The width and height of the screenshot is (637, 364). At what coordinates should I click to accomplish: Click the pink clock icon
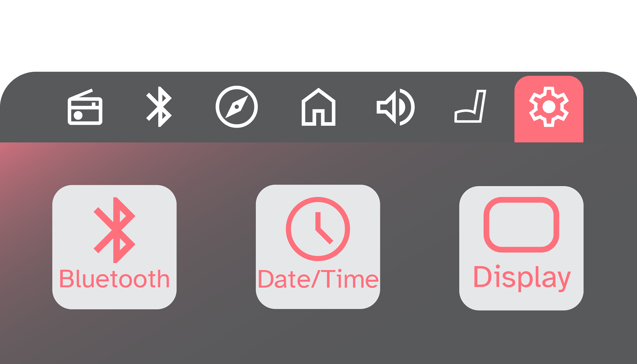(x=318, y=229)
